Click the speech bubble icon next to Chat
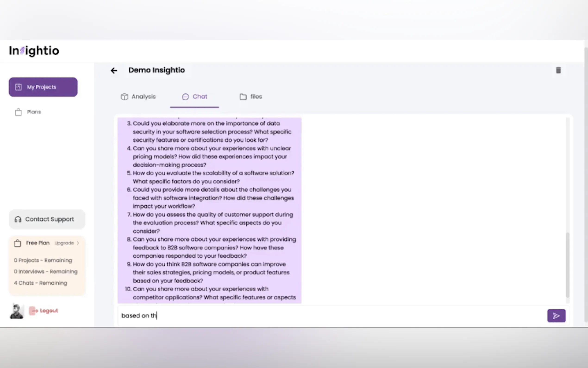Image resolution: width=588 pixels, height=368 pixels. [x=186, y=97]
